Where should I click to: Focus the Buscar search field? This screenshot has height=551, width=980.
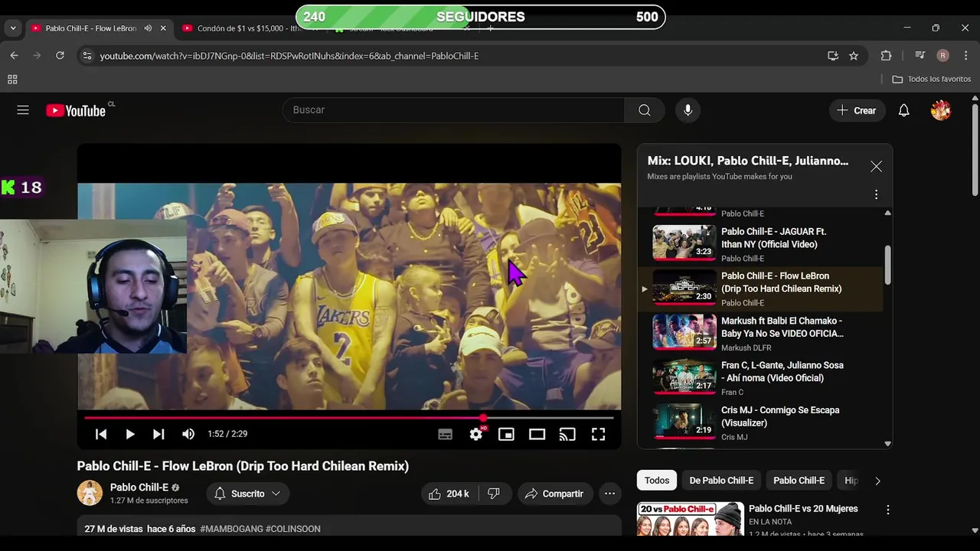(453, 110)
